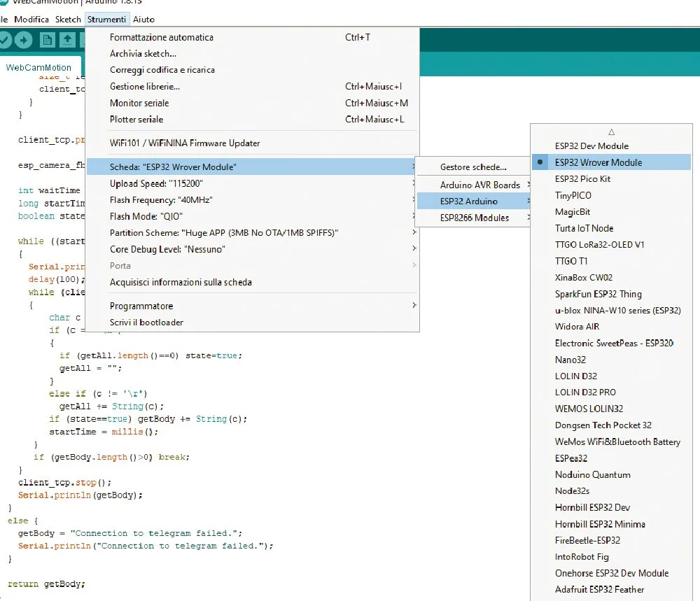Open Monitor seriale
The image size is (700, 601).
click(253, 103)
